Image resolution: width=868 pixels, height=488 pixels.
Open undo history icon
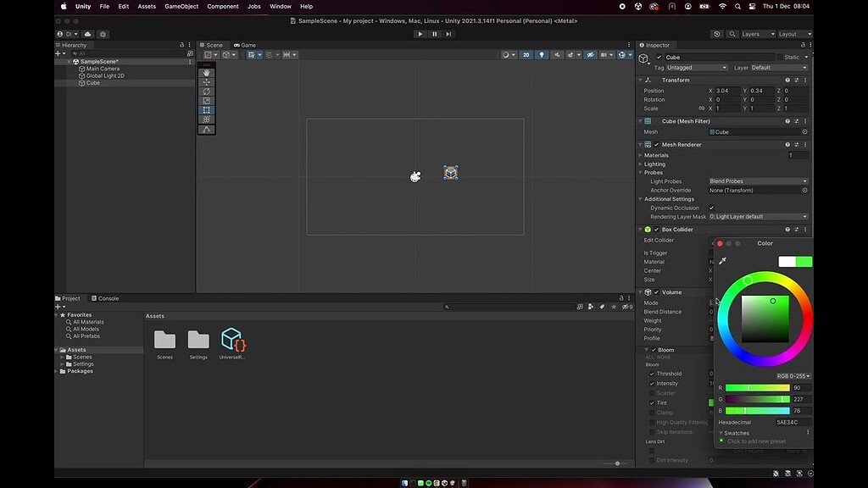click(717, 34)
